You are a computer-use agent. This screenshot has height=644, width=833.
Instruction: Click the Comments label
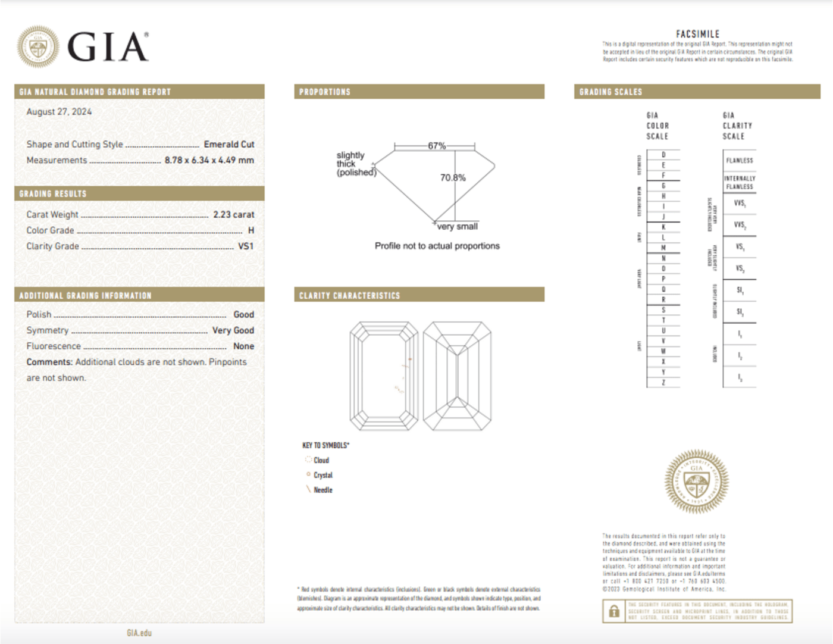tap(49, 362)
